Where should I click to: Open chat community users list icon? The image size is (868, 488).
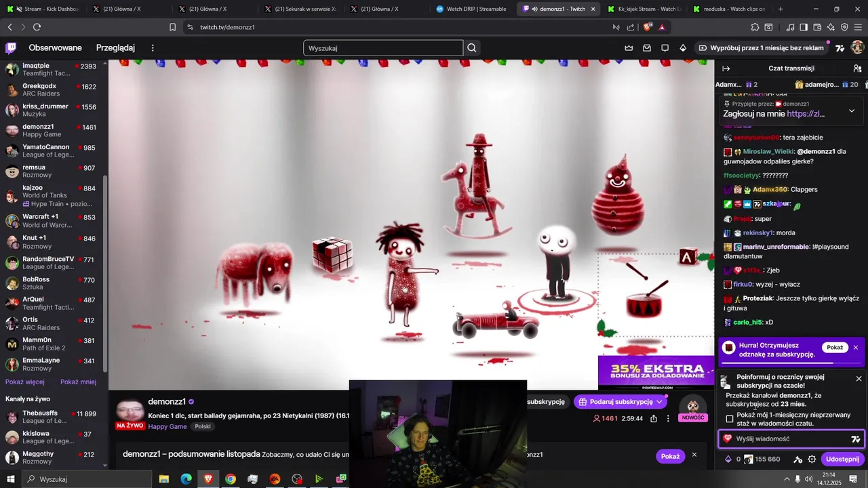(x=857, y=68)
